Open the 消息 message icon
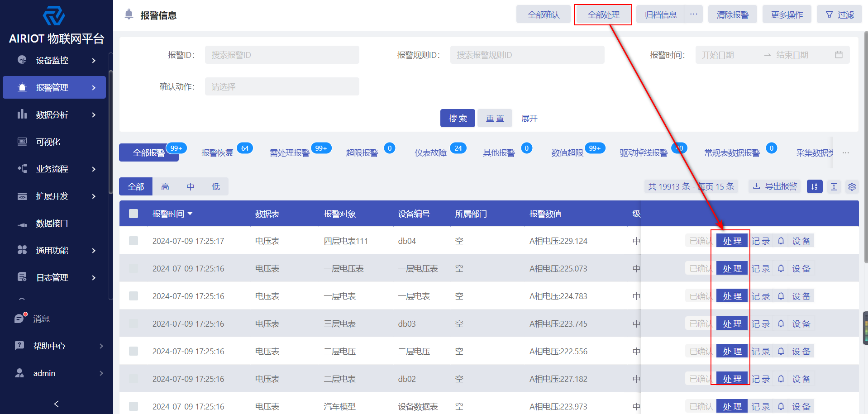This screenshot has height=414, width=868. 20,318
